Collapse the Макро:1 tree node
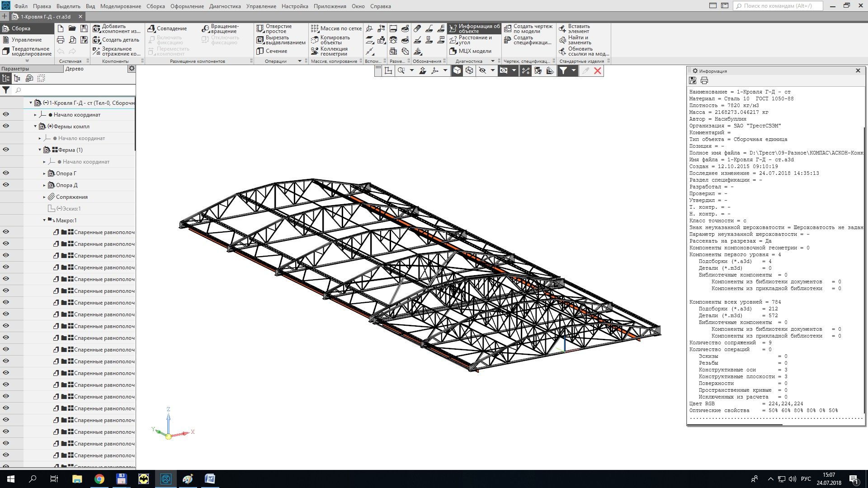Image resolution: width=868 pixels, height=488 pixels. click(x=44, y=221)
